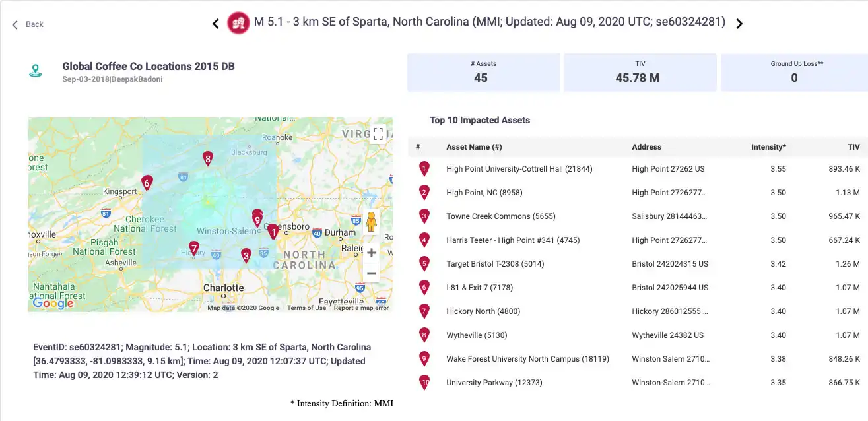Sort by Intensity column header

click(768, 147)
